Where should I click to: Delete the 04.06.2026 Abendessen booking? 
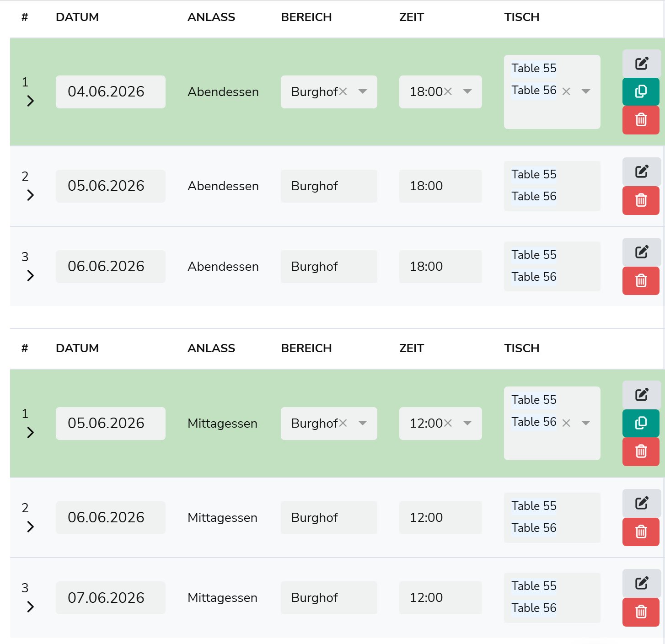click(641, 120)
